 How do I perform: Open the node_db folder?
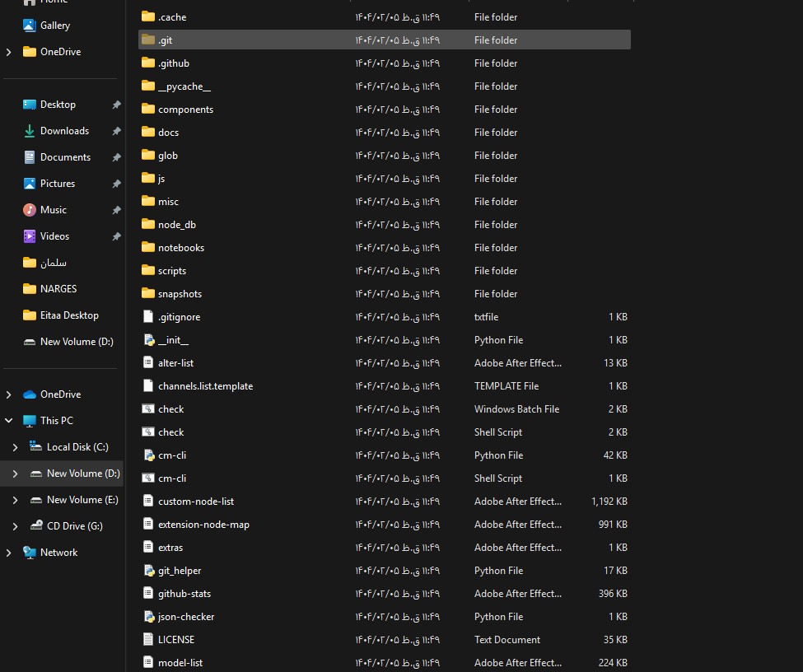176,225
